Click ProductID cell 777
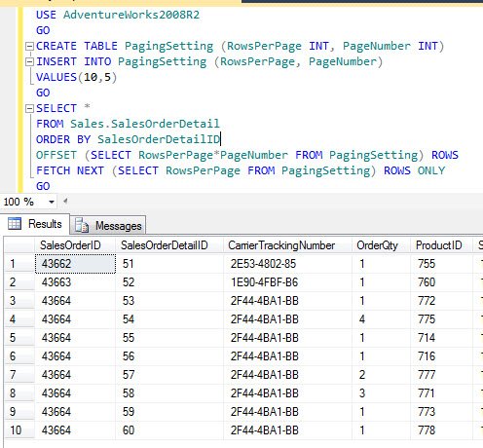 (x=441, y=375)
